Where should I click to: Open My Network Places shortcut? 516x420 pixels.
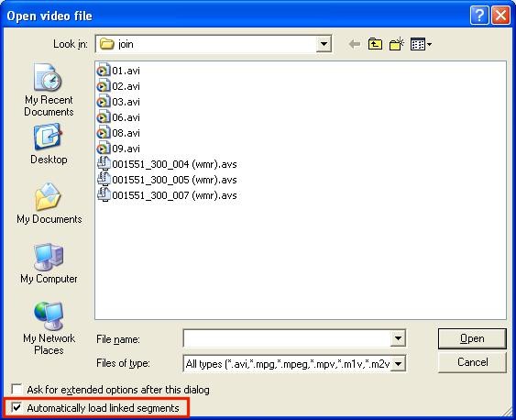click(x=49, y=328)
